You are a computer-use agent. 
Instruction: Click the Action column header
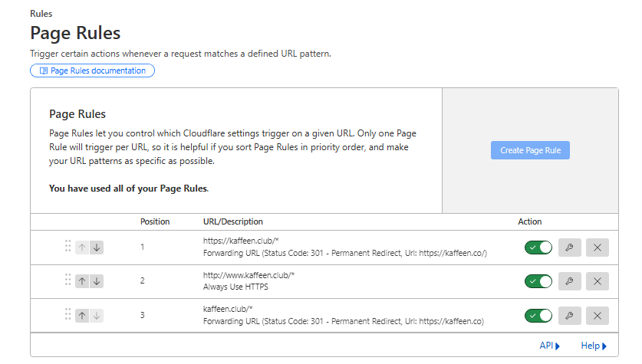(x=529, y=221)
